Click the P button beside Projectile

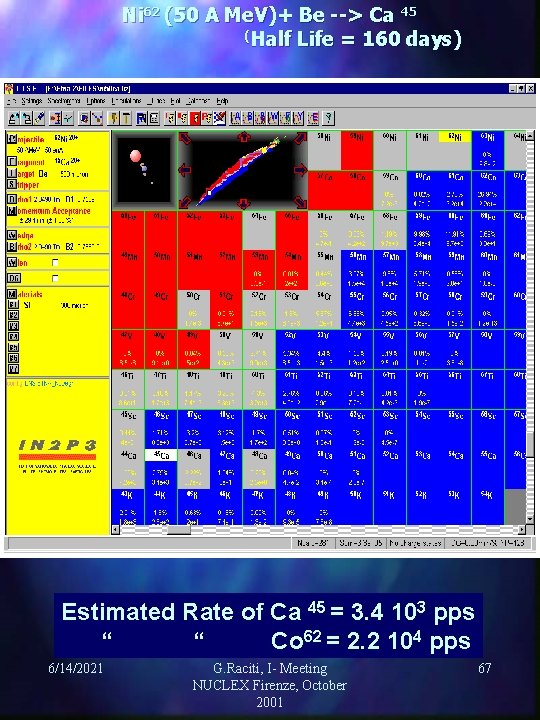tap(11, 139)
